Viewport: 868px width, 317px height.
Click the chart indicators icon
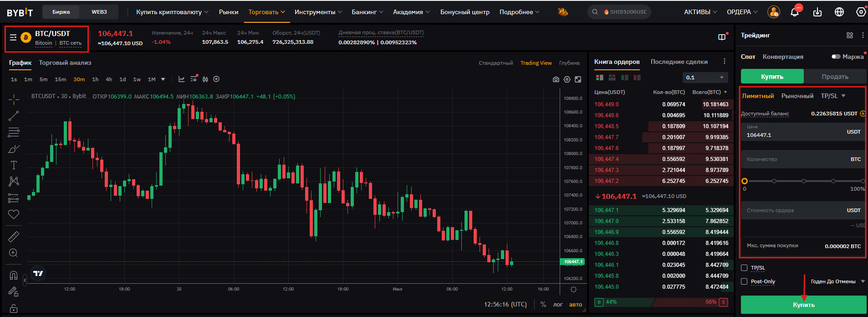tap(181, 79)
